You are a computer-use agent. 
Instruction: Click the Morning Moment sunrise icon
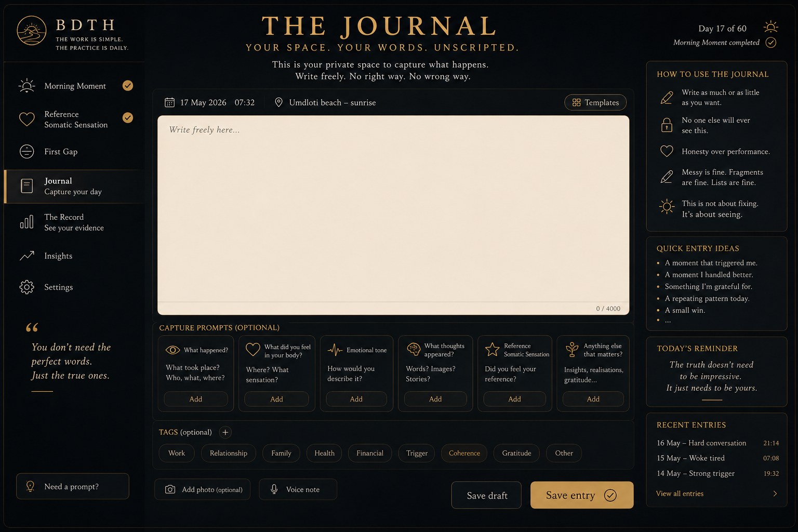tap(26, 86)
